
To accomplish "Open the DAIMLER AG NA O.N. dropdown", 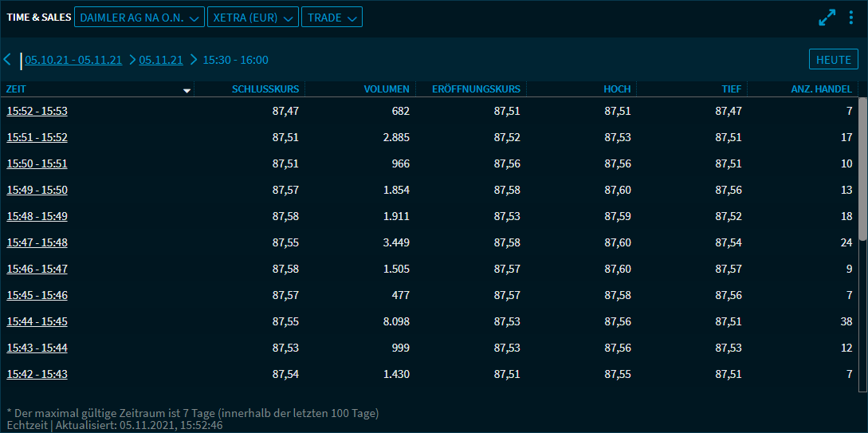I will click(139, 18).
